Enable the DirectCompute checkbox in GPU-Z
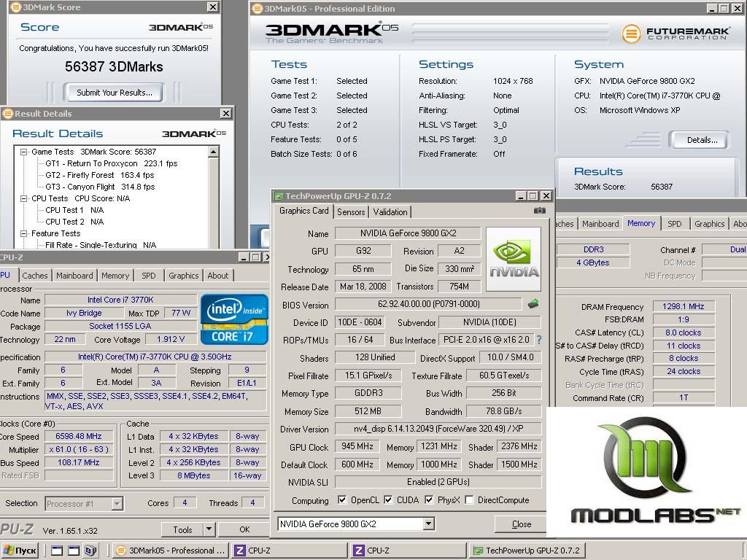Image resolution: width=747 pixels, height=560 pixels. (469, 499)
